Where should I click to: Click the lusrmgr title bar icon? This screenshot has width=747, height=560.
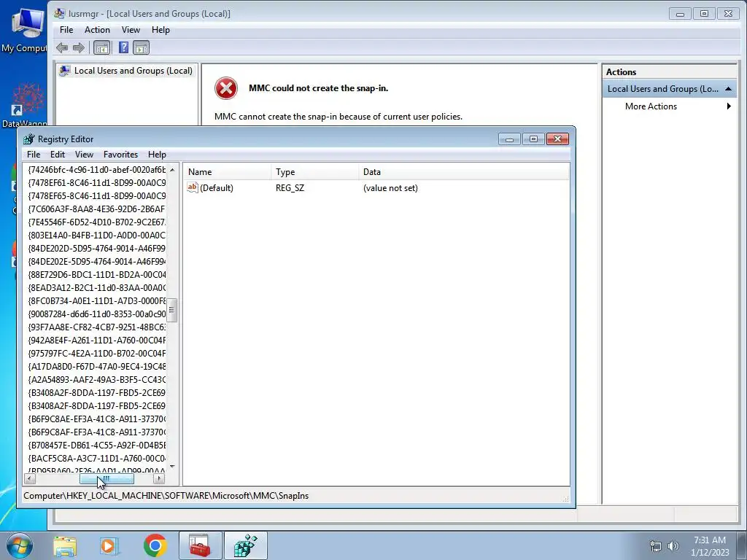[x=60, y=14]
